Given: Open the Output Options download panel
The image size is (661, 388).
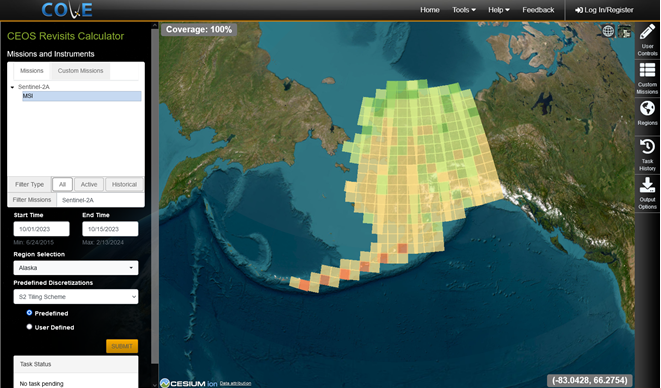Looking at the screenshot, I should [x=647, y=193].
